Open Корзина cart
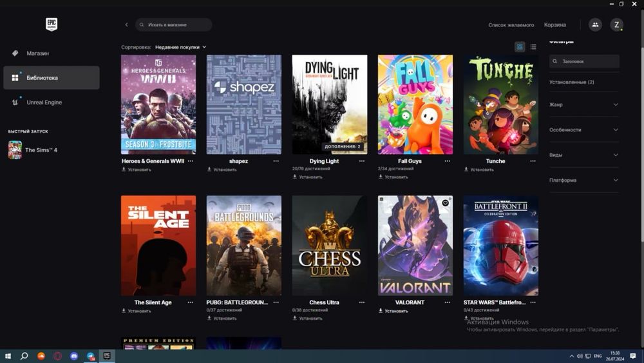The height and width of the screenshot is (363, 644). click(555, 25)
